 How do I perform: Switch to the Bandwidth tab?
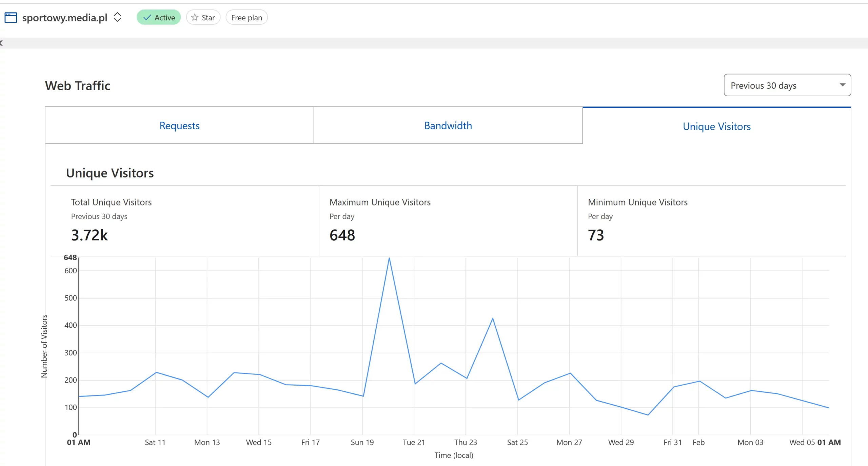(448, 125)
